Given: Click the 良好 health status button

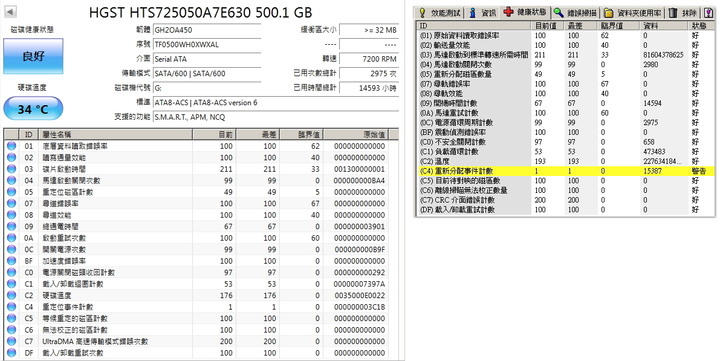Looking at the screenshot, I should click(33, 56).
